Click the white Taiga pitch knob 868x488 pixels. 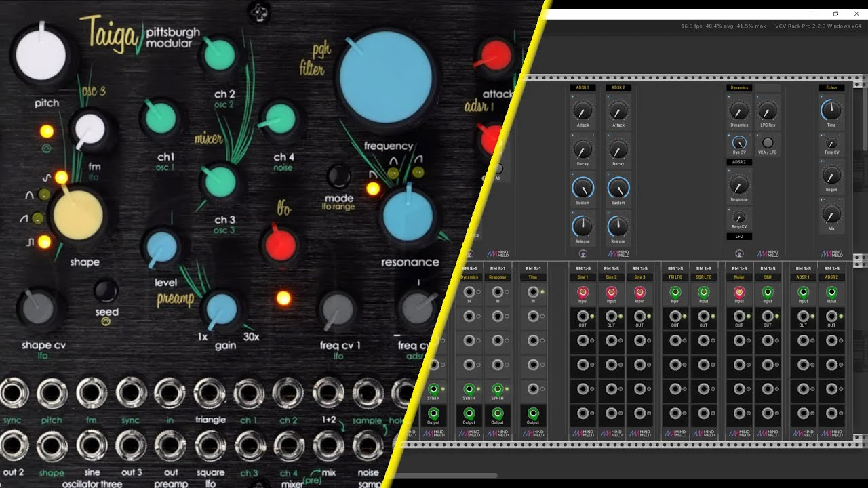click(x=41, y=54)
